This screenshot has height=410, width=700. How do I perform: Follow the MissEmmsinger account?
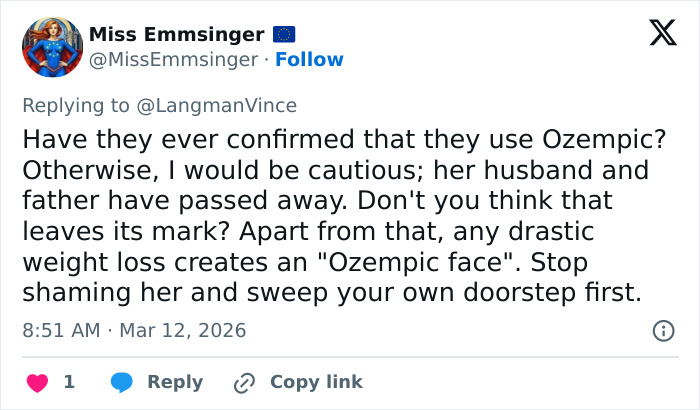pyautogui.click(x=309, y=60)
